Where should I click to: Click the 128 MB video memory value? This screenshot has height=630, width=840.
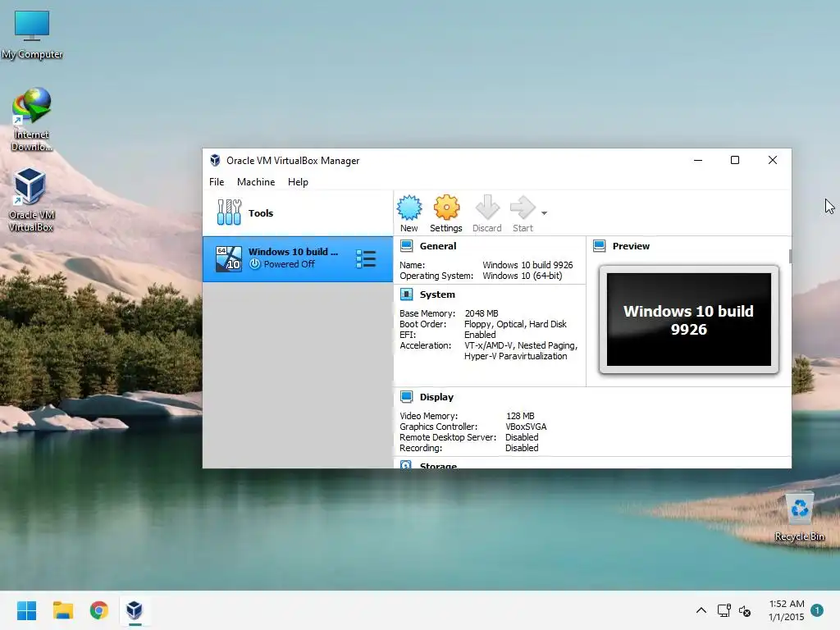[x=520, y=416]
